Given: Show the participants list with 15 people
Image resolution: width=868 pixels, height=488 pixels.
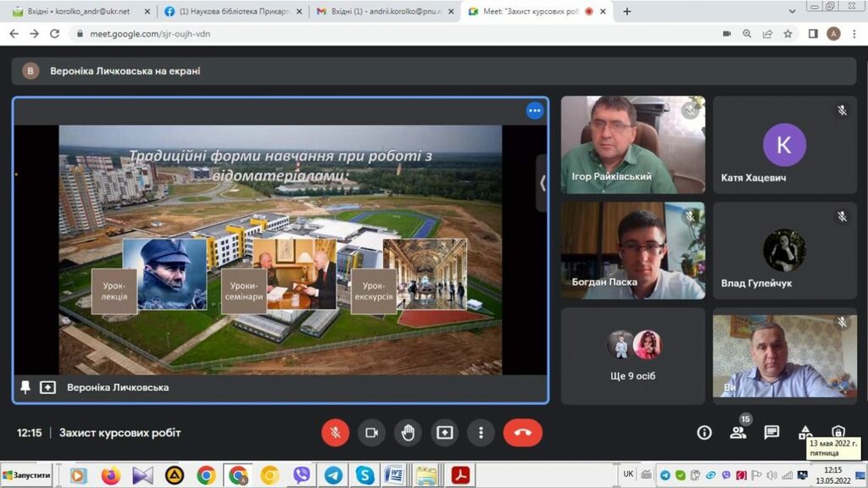Looking at the screenshot, I should tap(737, 432).
